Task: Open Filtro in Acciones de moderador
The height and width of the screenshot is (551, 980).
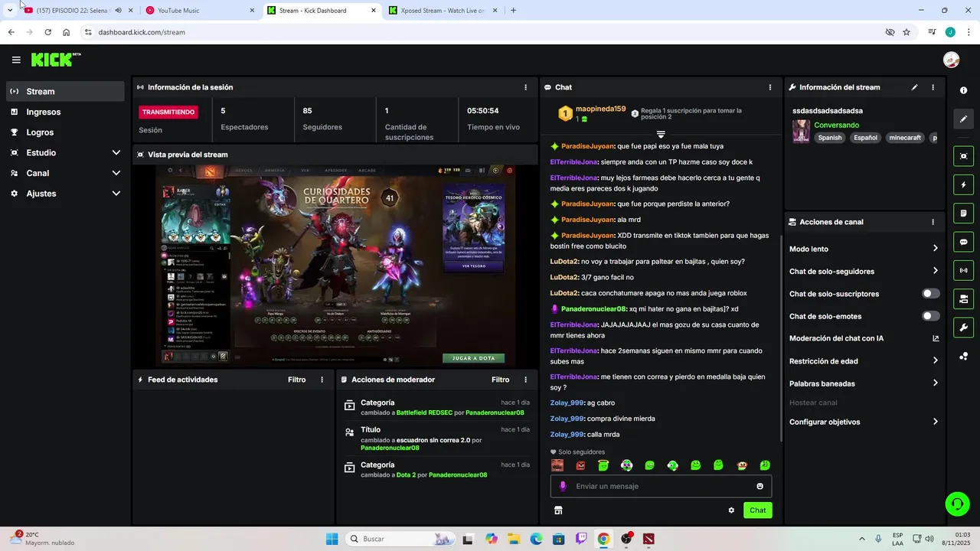Action: [x=500, y=380]
